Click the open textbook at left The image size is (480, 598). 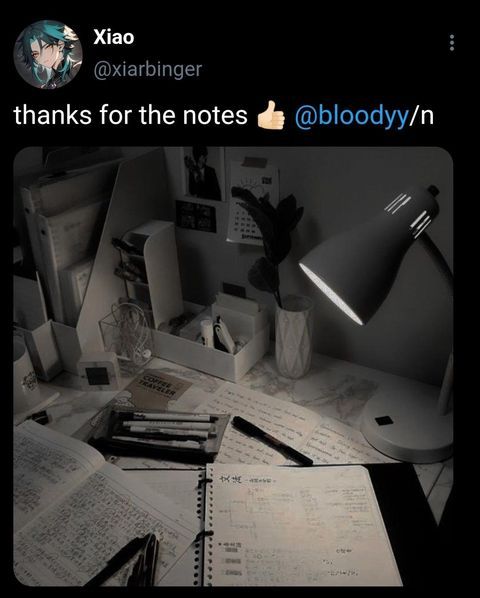95,507
